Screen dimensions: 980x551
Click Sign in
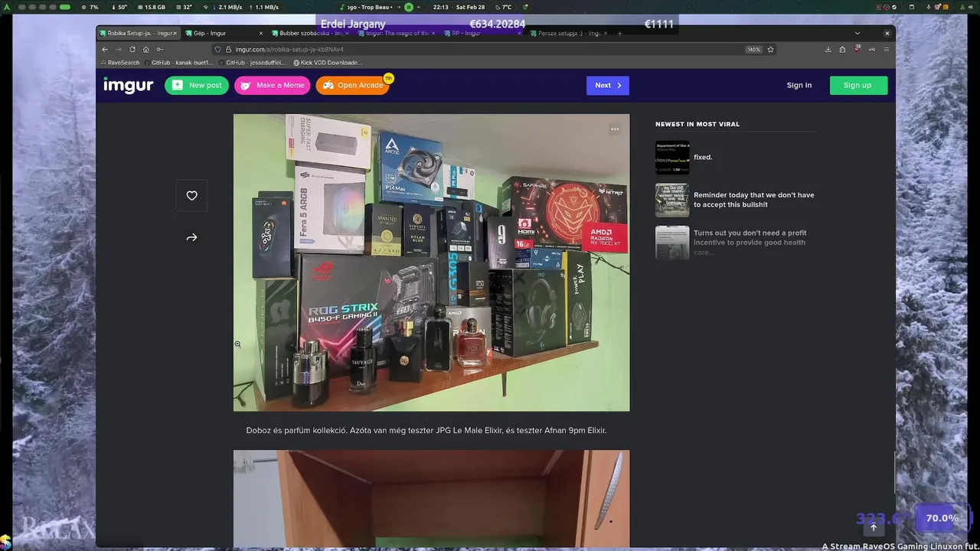point(799,85)
